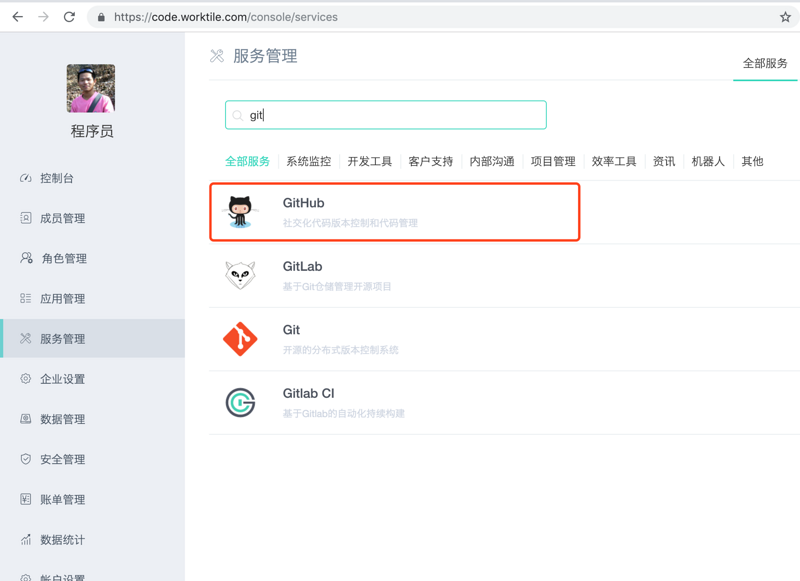
Task: Click the magnifier icon in search box
Action: click(237, 115)
